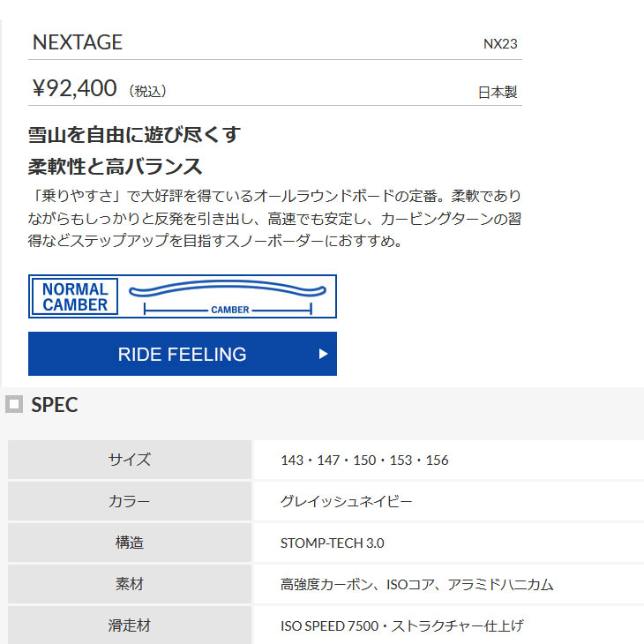Click the description paragraph starting 「乗りやすさ」
Screen dimensions: 644x644
coord(274,218)
